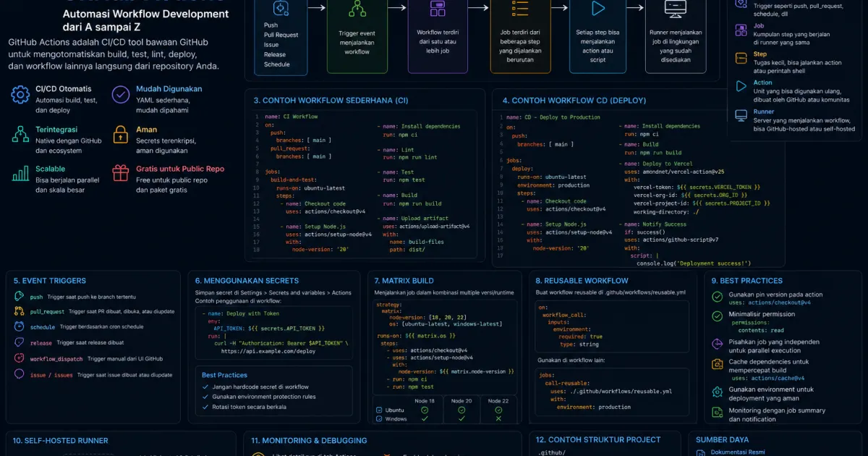Click the actions/cache@v4 reference
Viewport: 868px width, 456px height.
tap(778, 378)
